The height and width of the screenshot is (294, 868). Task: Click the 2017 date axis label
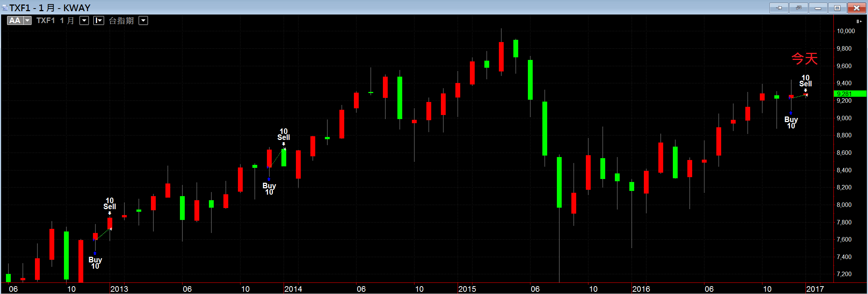click(815, 289)
